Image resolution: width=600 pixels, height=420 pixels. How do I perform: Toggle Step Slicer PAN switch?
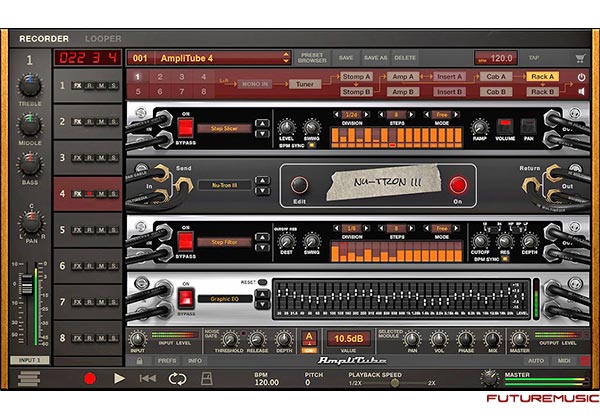528,127
